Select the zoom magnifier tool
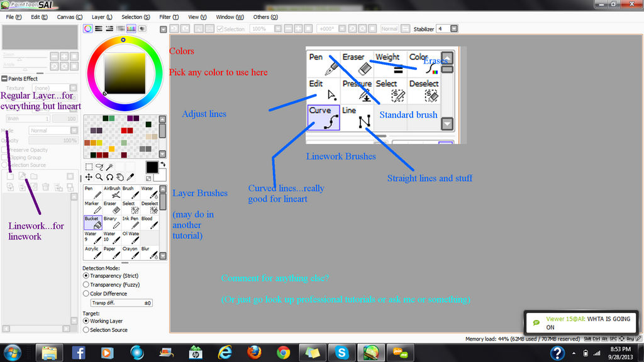This screenshot has width=644, height=362. pyautogui.click(x=99, y=177)
